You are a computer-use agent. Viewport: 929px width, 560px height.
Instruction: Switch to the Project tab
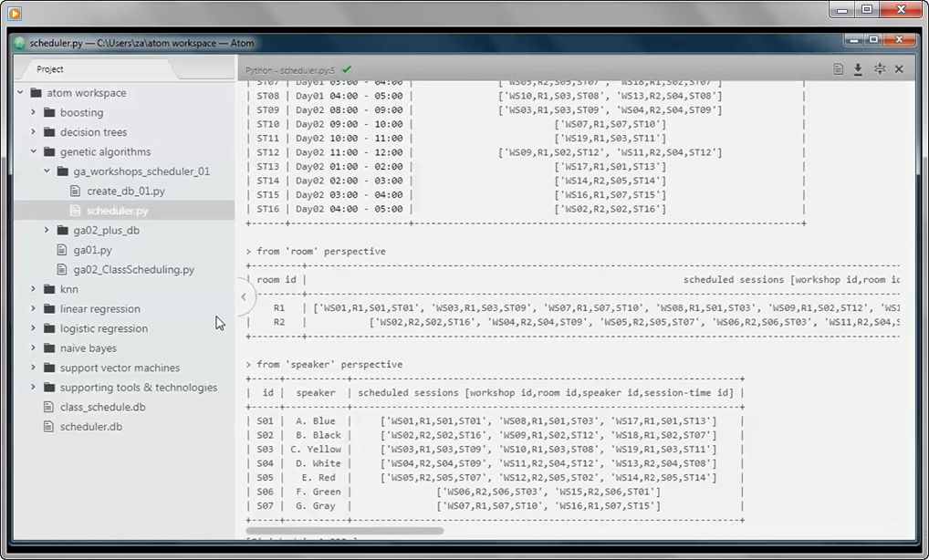point(50,68)
